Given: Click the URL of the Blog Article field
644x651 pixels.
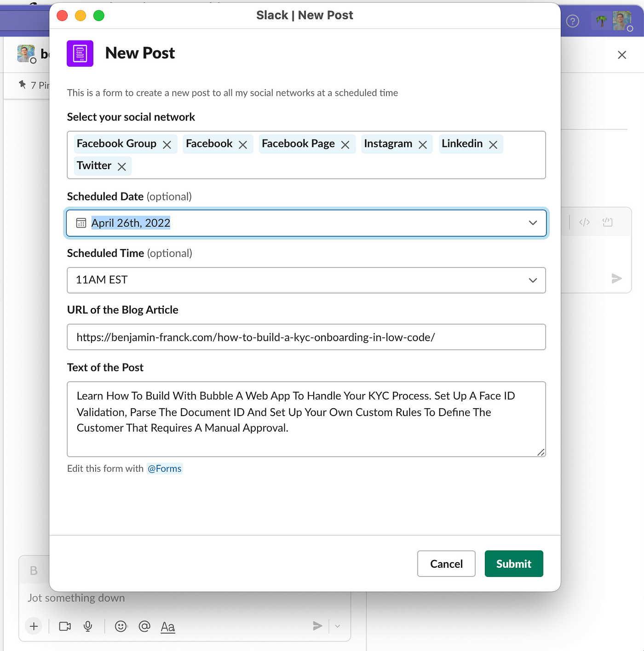Looking at the screenshot, I should coord(306,337).
